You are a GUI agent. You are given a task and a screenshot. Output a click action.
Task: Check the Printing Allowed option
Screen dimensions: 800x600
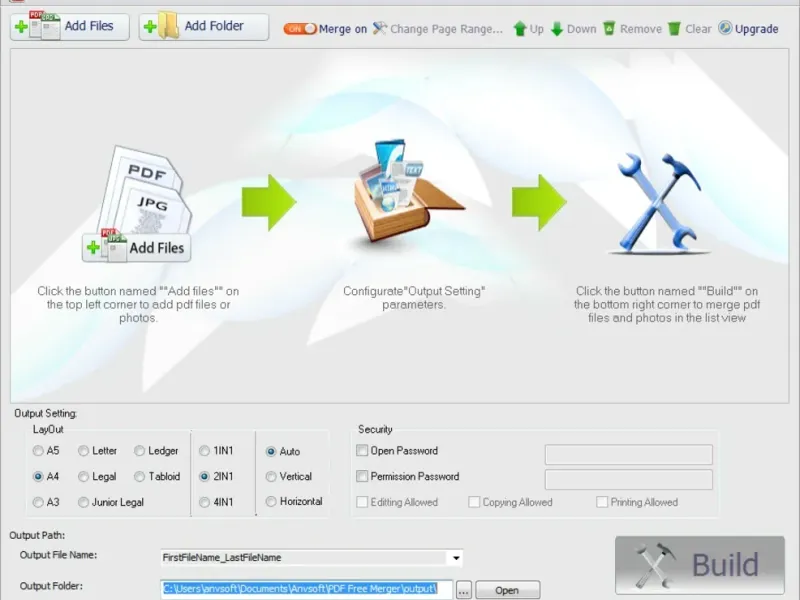[x=602, y=502]
